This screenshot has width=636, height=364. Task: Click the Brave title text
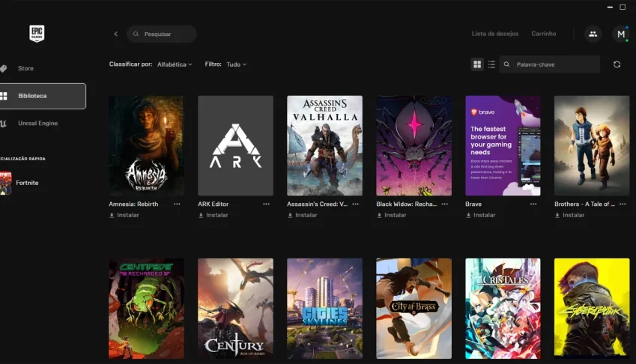click(473, 204)
